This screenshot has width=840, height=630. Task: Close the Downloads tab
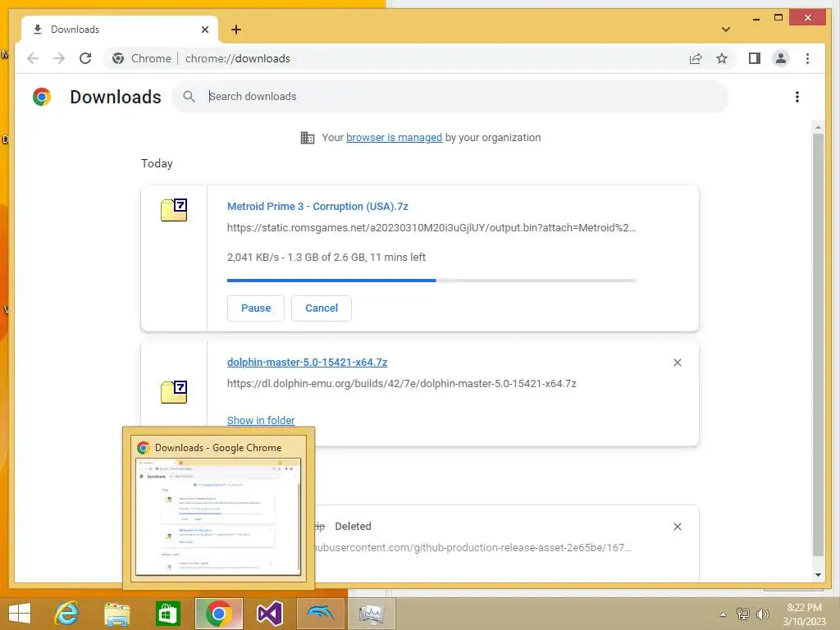pos(204,30)
